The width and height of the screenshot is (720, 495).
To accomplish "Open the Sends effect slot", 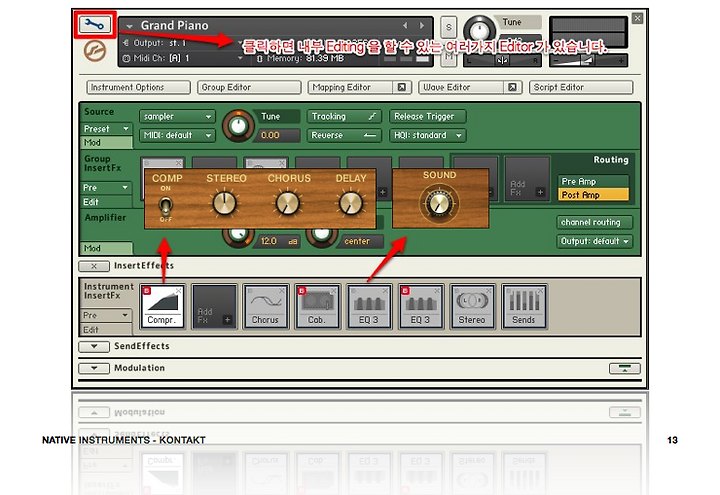I will (523, 306).
